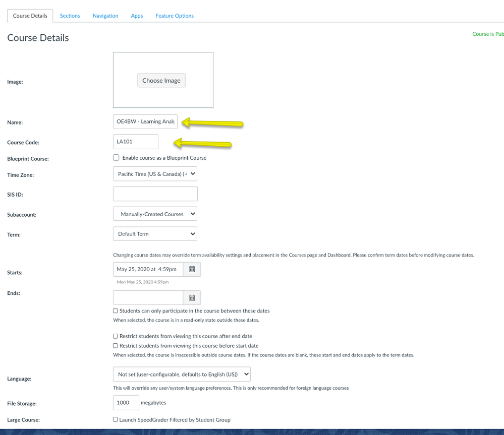The image size is (504, 435).
Task: Enable Launch SpeedGrader Filtered by Student Group
Action: coord(116,419)
